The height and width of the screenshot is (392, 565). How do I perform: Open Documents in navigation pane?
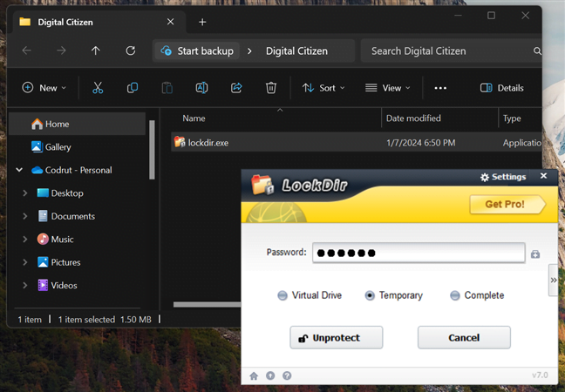pyautogui.click(x=66, y=216)
